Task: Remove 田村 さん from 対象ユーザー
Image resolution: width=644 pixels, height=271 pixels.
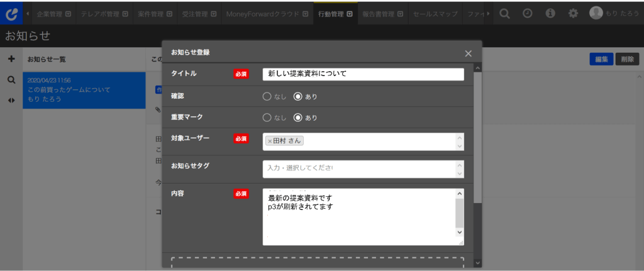Action: tap(270, 141)
